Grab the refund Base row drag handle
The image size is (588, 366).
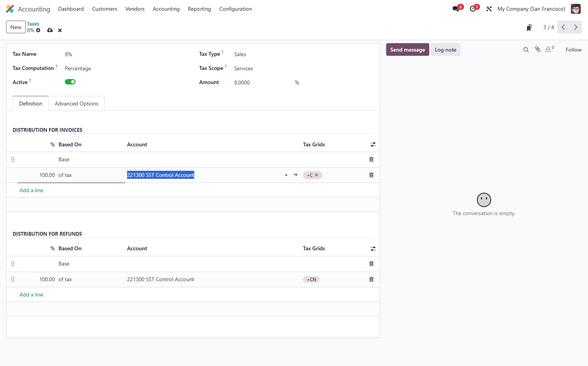(13, 264)
